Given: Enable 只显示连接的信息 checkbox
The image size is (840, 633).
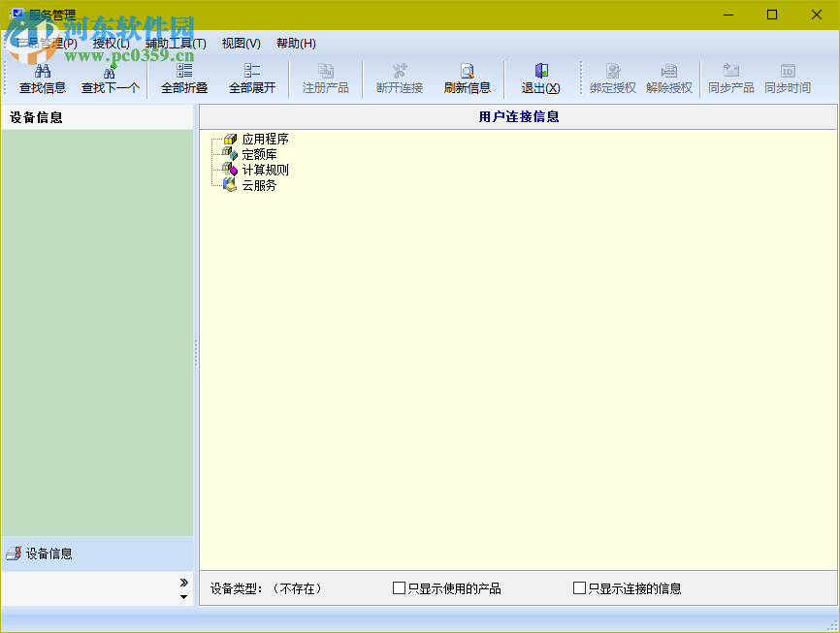Looking at the screenshot, I should click(579, 588).
